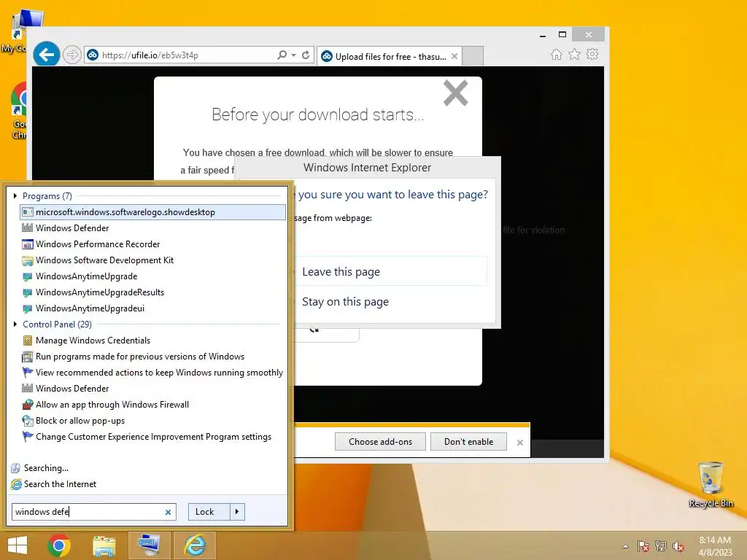The image size is (747, 560).
Task: Click the Forward arrow in Internet Explorer
Action: 72,55
